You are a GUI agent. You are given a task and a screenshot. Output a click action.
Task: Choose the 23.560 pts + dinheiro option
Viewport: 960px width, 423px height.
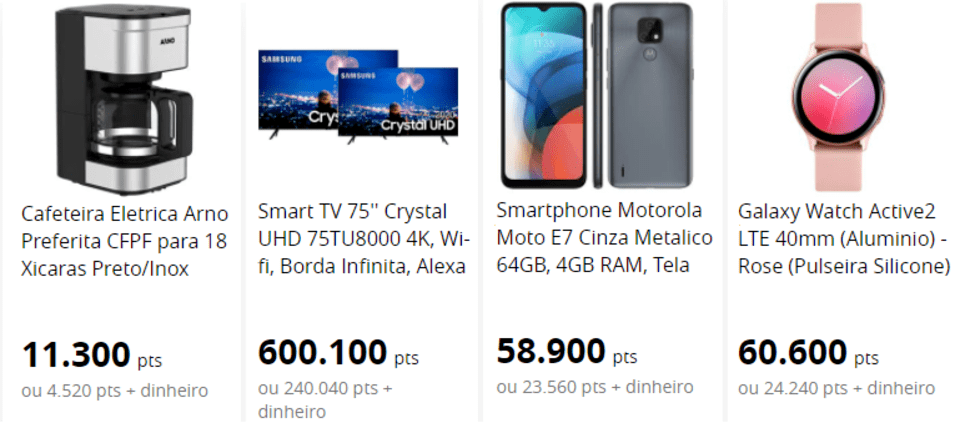(x=594, y=387)
